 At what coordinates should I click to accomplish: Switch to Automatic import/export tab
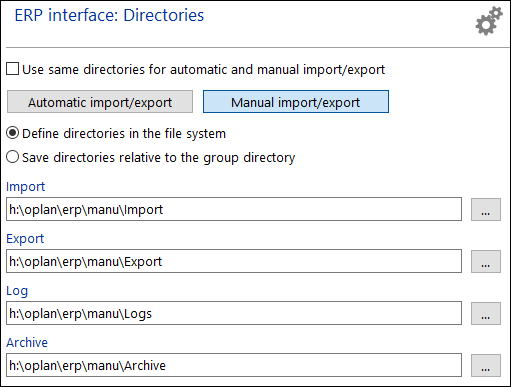(100, 102)
